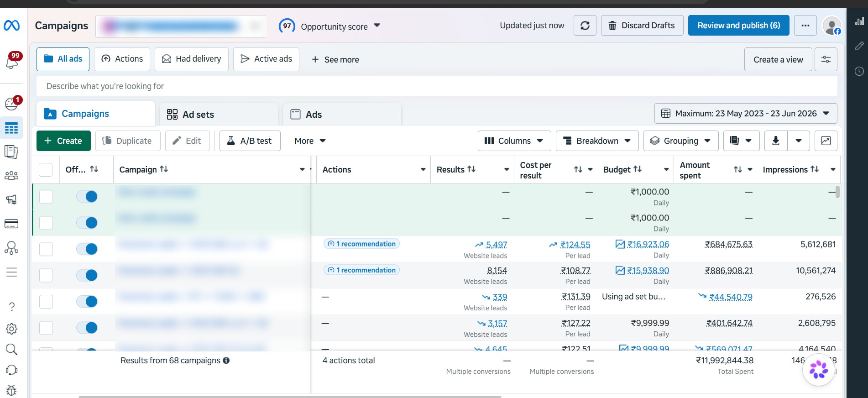Refresh the campaign data
This screenshot has height=398, width=868.
[x=585, y=26]
